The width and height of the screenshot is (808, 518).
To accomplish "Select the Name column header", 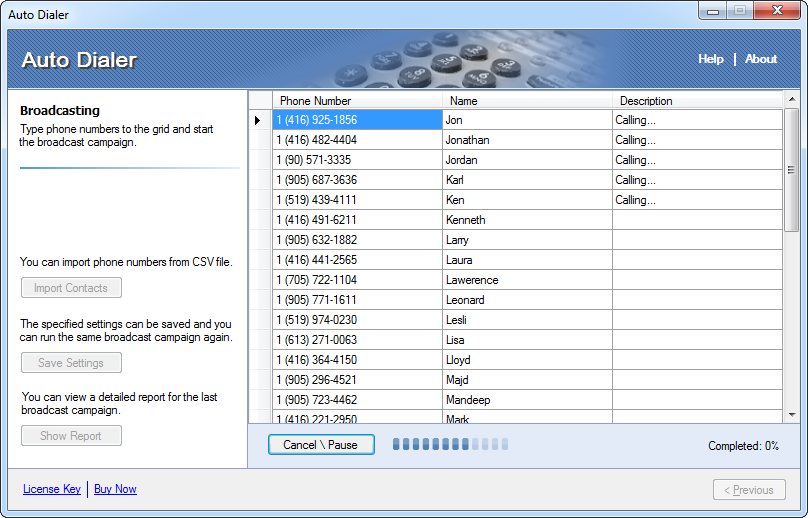I will pyautogui.click(x=527, y=101).
